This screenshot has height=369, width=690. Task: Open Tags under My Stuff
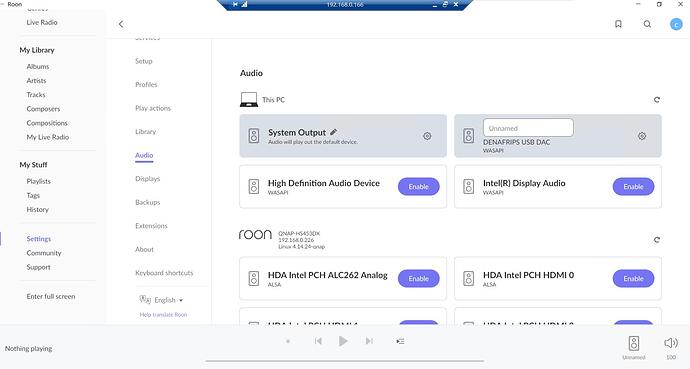33,195
